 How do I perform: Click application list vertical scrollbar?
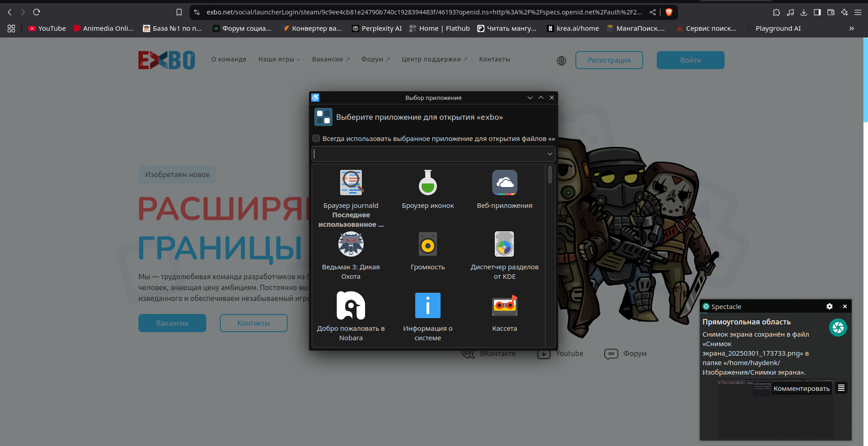pos(550,174)
